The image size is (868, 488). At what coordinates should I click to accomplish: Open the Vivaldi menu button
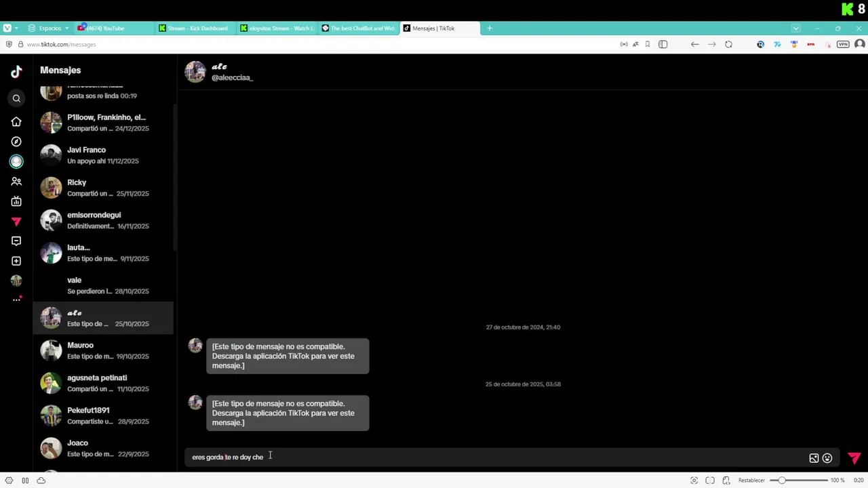[x=7, y=28]
